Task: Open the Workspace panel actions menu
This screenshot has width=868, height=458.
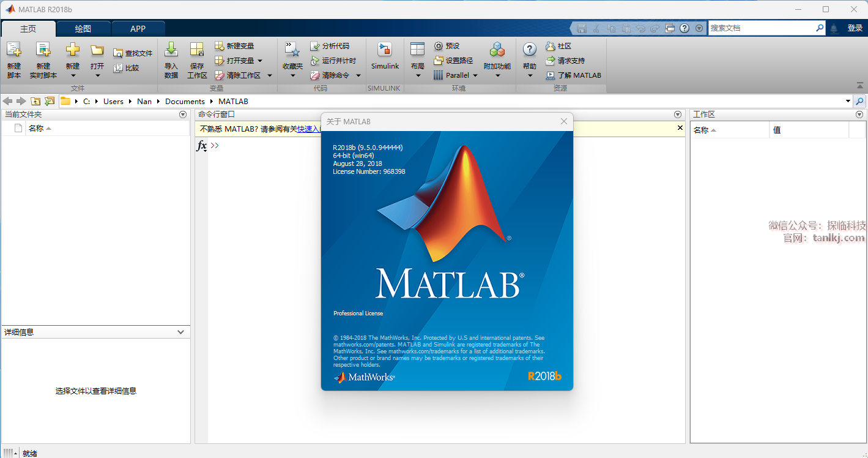Action: click(860, 114)
